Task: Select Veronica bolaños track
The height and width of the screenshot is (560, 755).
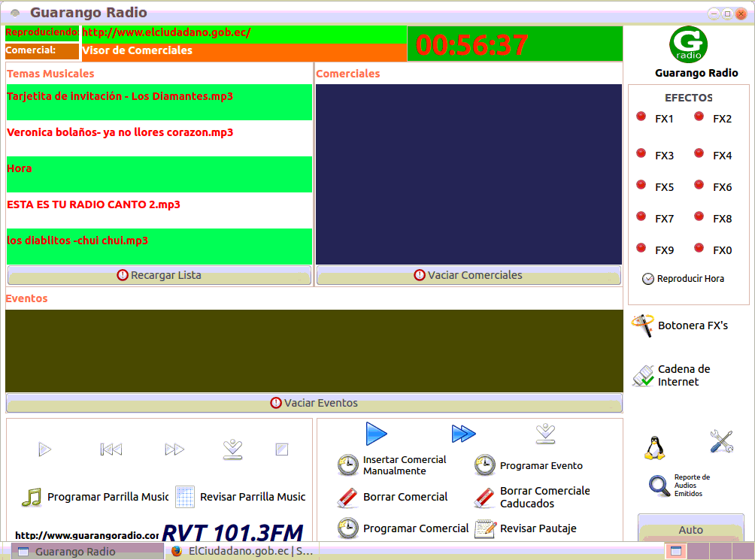Action: coord(159,138)
